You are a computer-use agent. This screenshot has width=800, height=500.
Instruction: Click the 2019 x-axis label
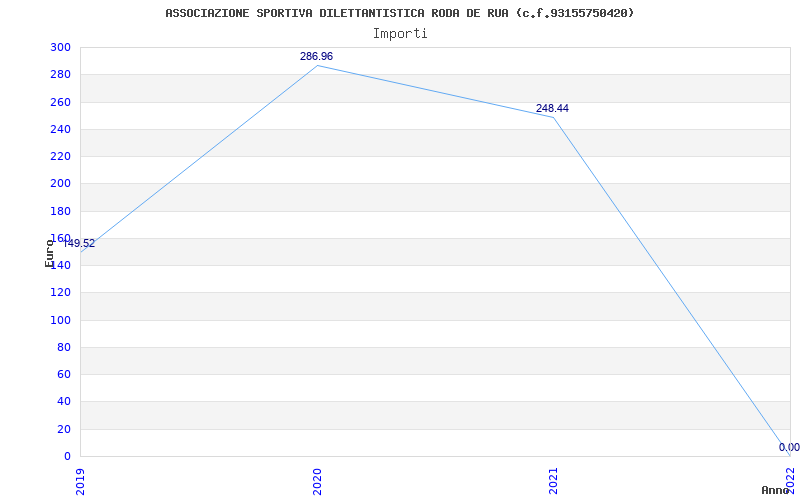(81, 481)
